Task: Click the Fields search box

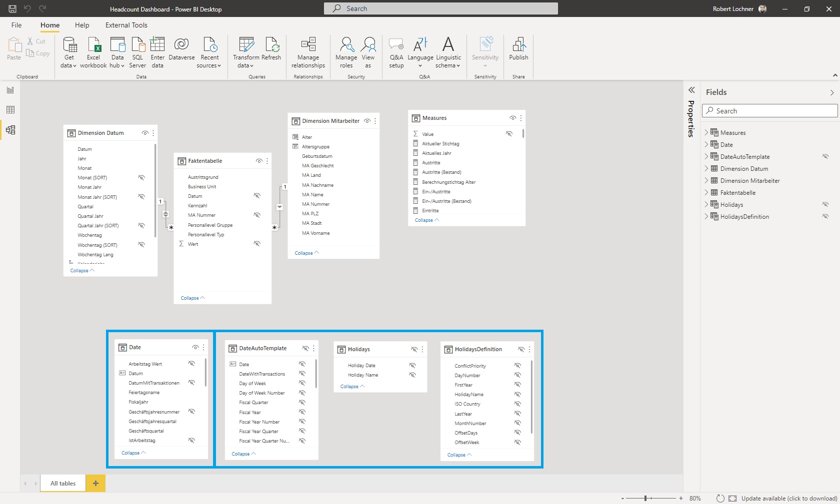Action: 769,110
